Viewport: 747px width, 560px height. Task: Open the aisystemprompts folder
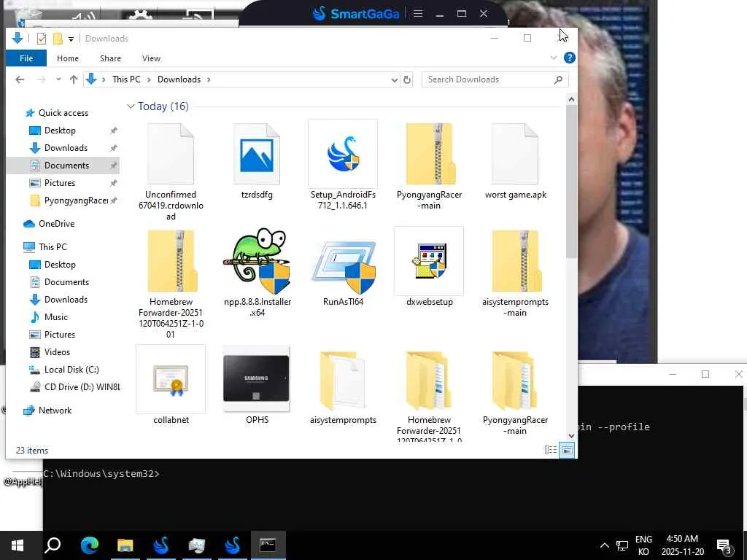pyautogui.click(x=343, y=386)
